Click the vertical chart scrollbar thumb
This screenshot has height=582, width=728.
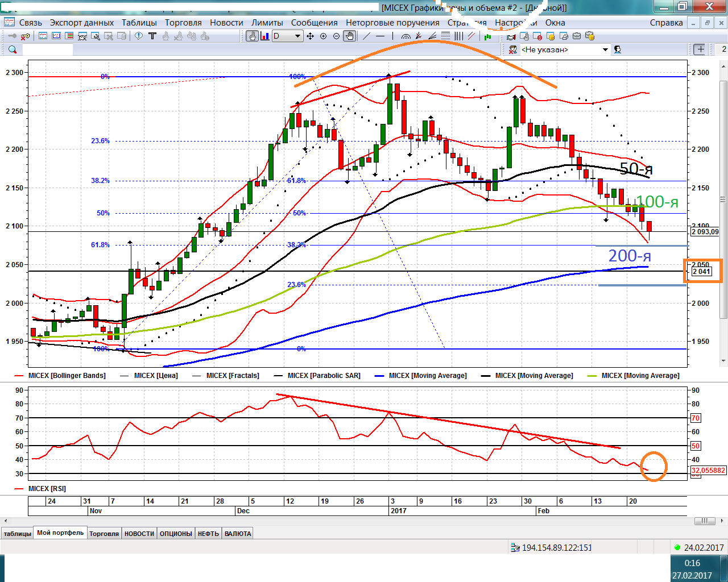pos(723,199)
